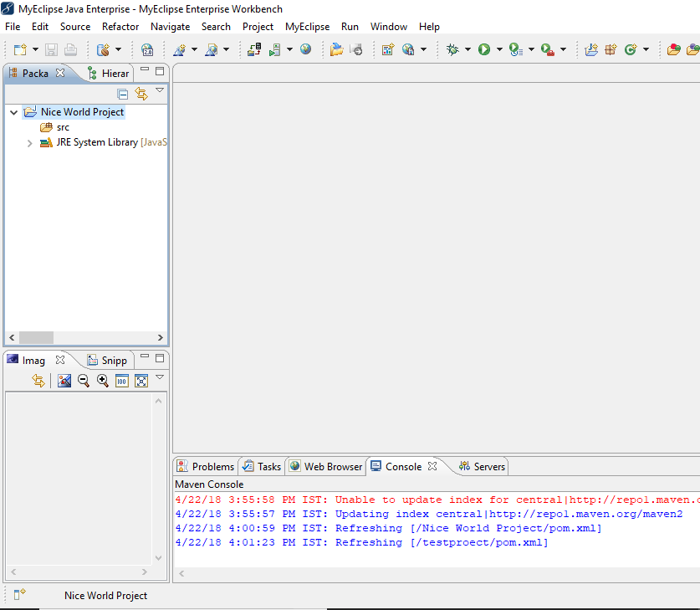Click the Print toolbar icon

(70, 49)
